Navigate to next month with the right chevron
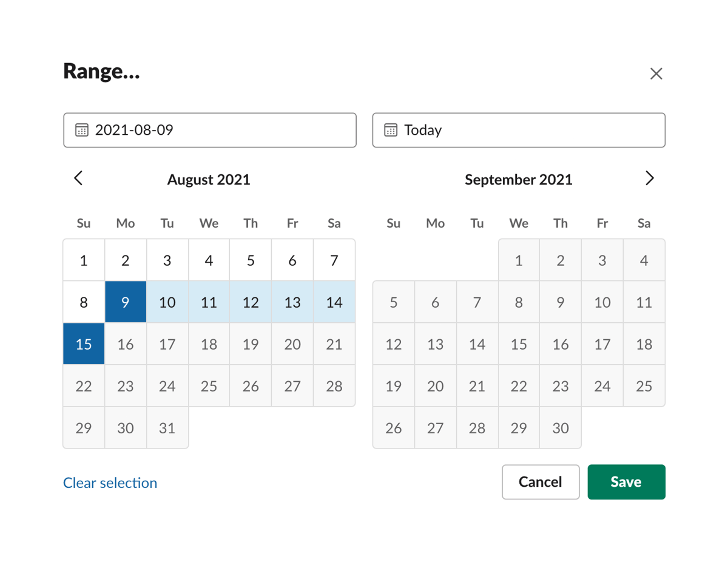Viewport: 728px width, 562px height. pos(650,178)
